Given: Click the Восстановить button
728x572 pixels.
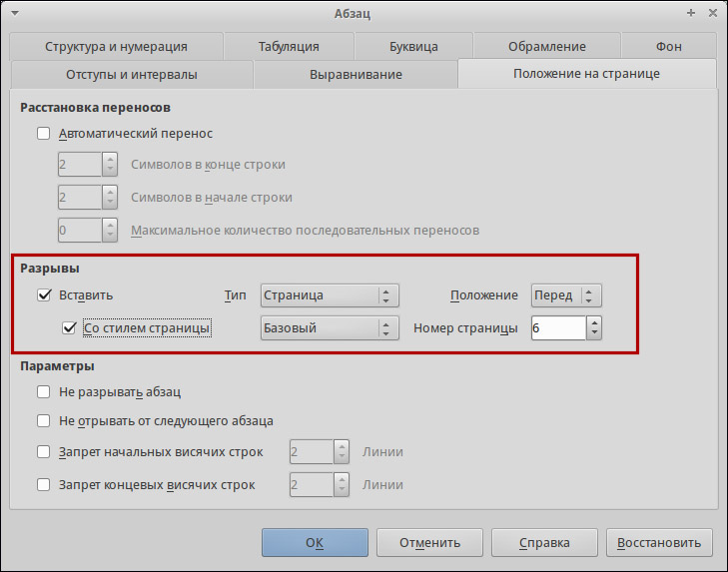Looking at the screenshot, I should (659, 542).
